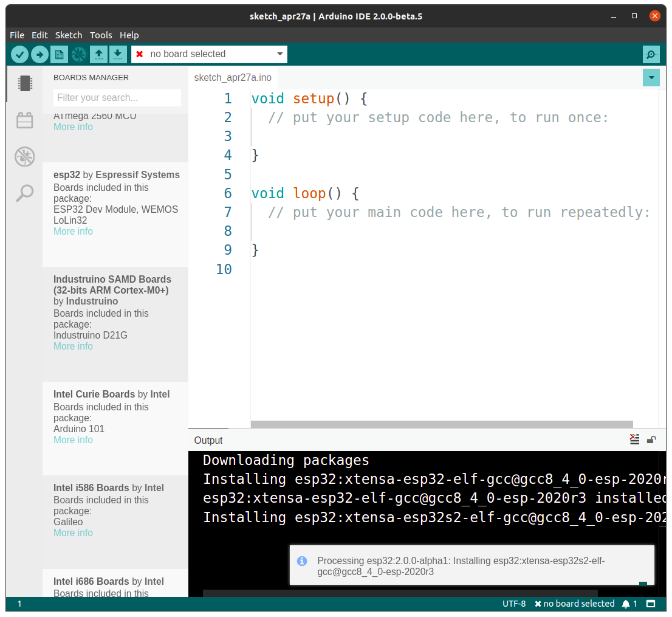This screenshot has width=672, height=617.
Task: Open notifications via the bell icon
Action: (626, 604)
